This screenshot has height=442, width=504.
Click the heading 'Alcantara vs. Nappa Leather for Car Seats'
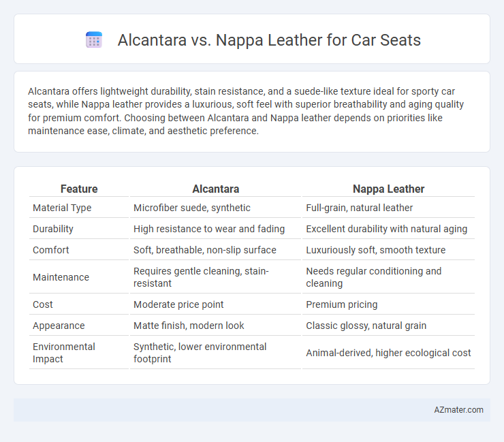269,40
